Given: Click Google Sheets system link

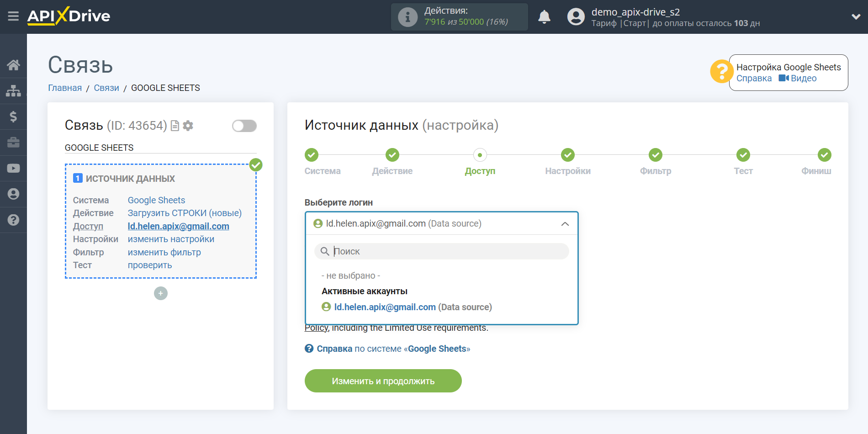Looking at the screenshot, I should (x=156, y=200).
